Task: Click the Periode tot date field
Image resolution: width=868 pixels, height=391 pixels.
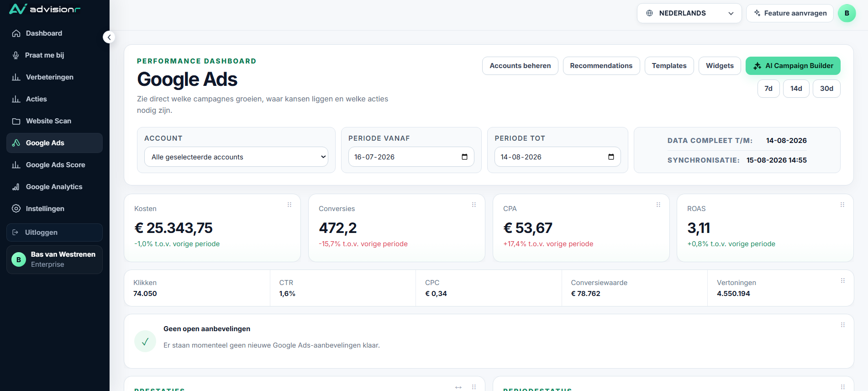Action: [x=558, y=157]
